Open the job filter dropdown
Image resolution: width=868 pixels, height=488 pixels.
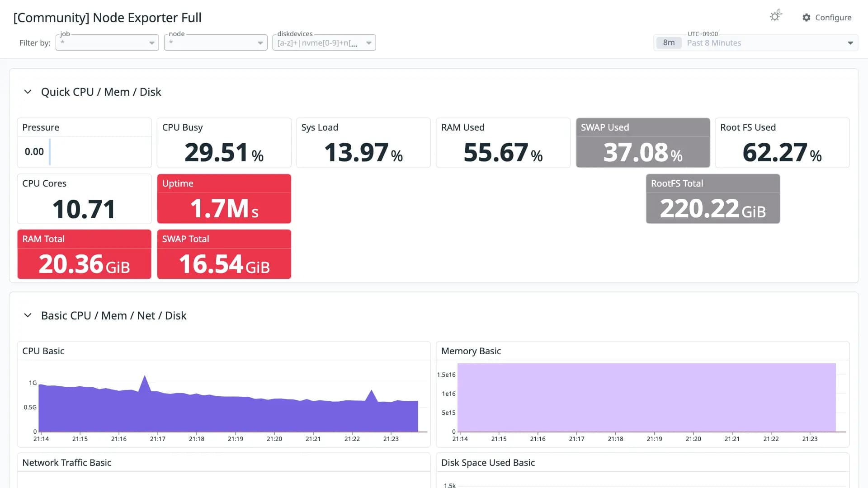point(107,42)
